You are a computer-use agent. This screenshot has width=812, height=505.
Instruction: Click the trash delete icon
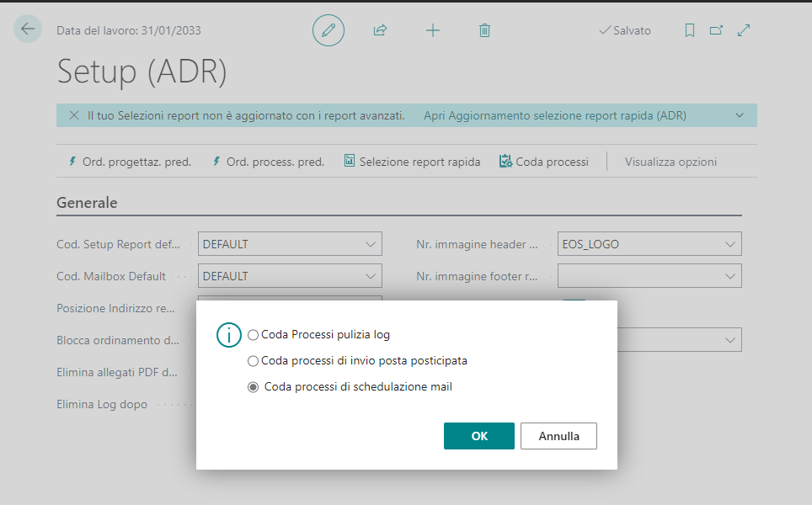[484, 30]
